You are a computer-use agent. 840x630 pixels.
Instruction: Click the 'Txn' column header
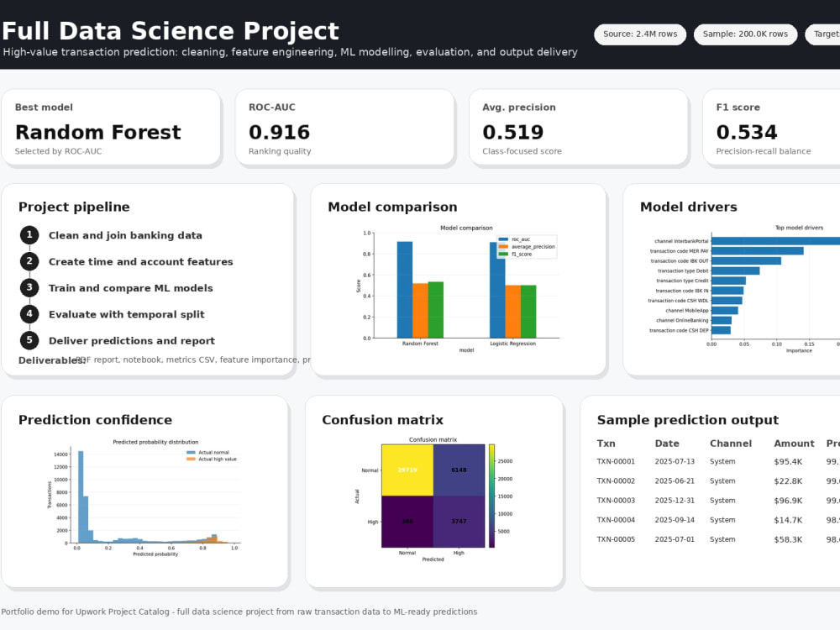click(x=606, y=443)
